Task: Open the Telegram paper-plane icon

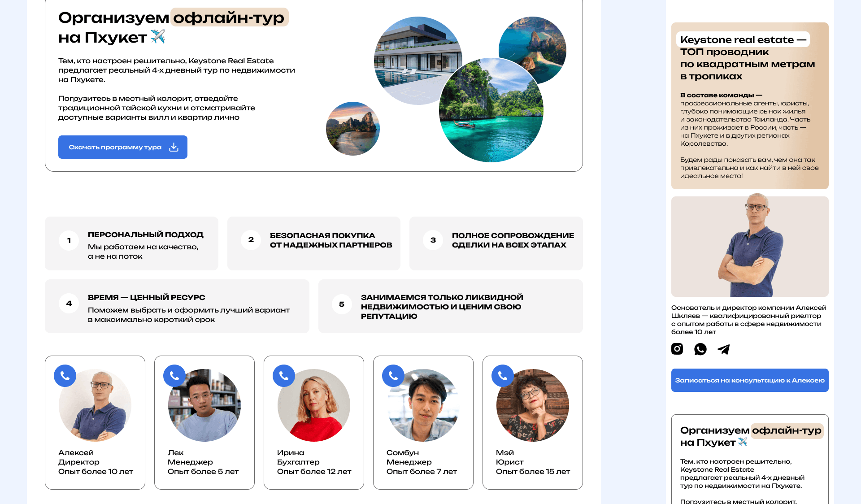Action: coord(724,349)
